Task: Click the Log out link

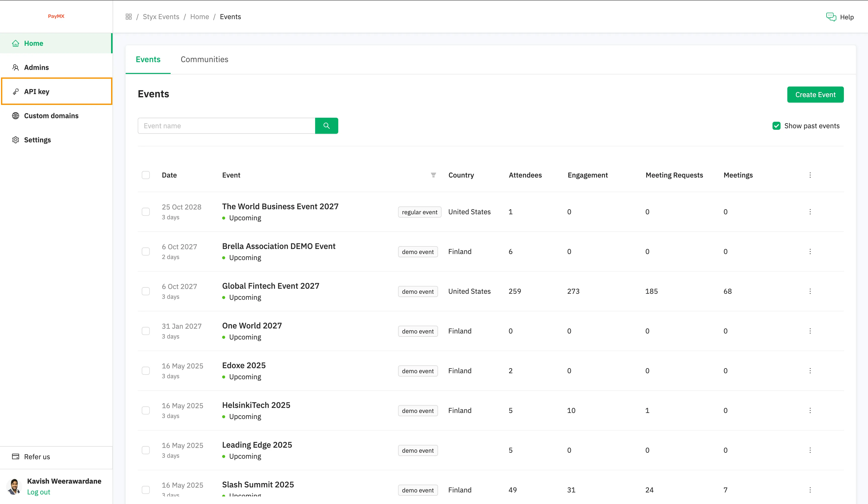Action: tap(39, 492)
